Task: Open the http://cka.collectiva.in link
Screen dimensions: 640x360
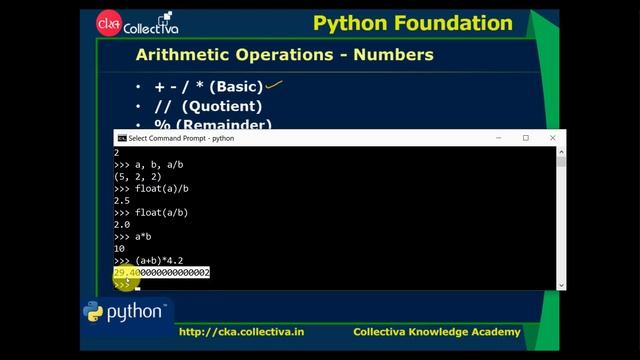Action: click(x=242, y=332)
